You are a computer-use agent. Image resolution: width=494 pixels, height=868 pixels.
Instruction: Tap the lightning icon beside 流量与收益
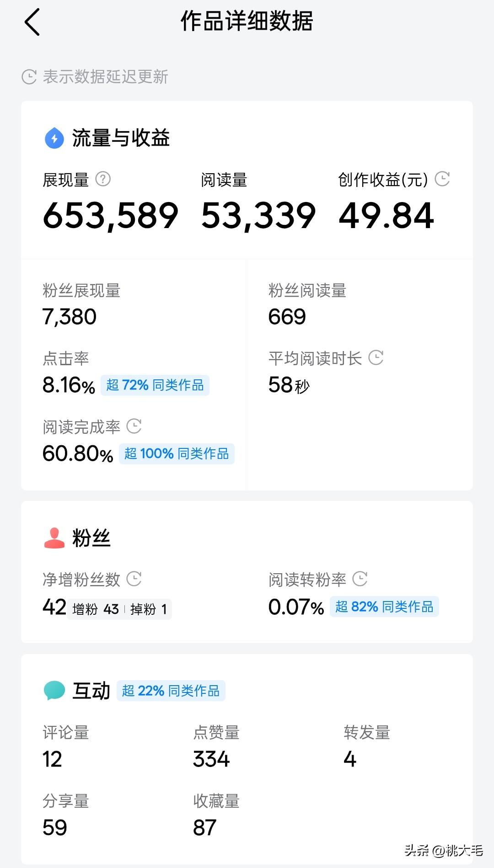(x=54, y=138)
